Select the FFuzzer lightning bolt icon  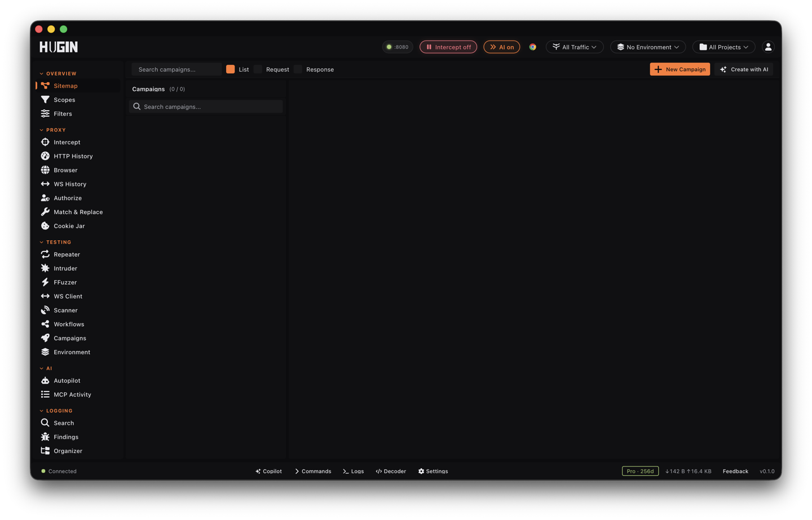[x=45, y=282]
